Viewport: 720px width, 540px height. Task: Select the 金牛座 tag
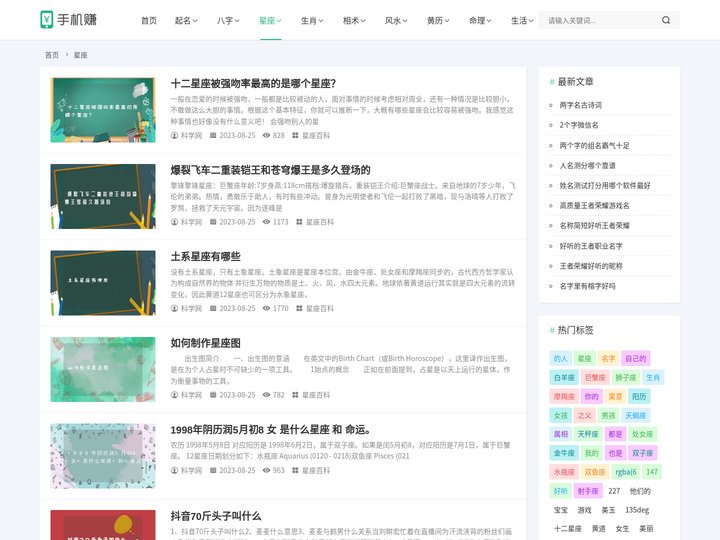(x=564, y=453)
